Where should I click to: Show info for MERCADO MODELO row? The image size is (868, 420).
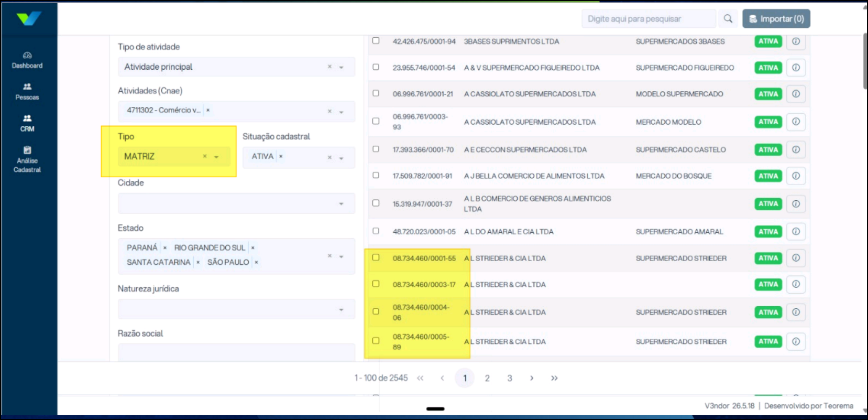pyautogui.click(x=796, y=122)
